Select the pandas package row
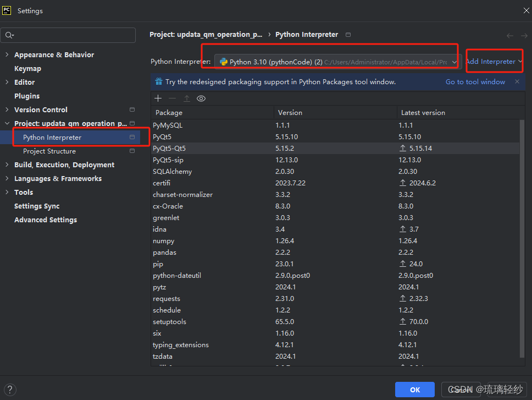 335,253
